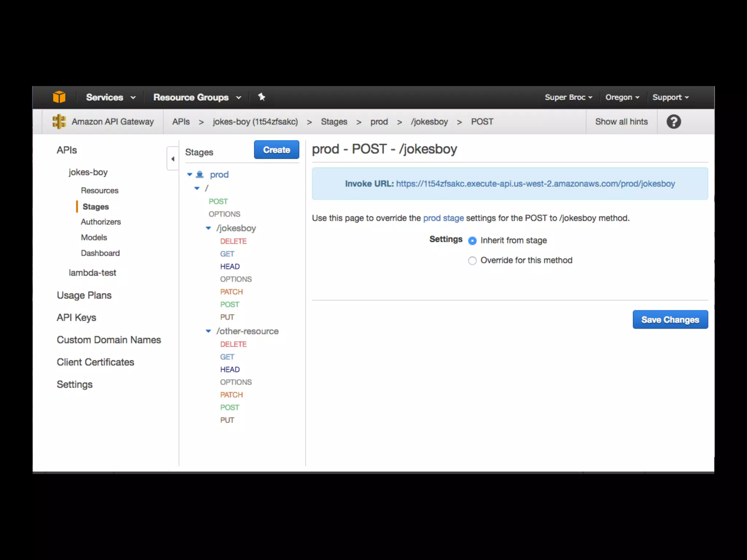The image size is (747, 560).
Task: Click the Amazon API Gateway service icon
Action: click(59, 121)
